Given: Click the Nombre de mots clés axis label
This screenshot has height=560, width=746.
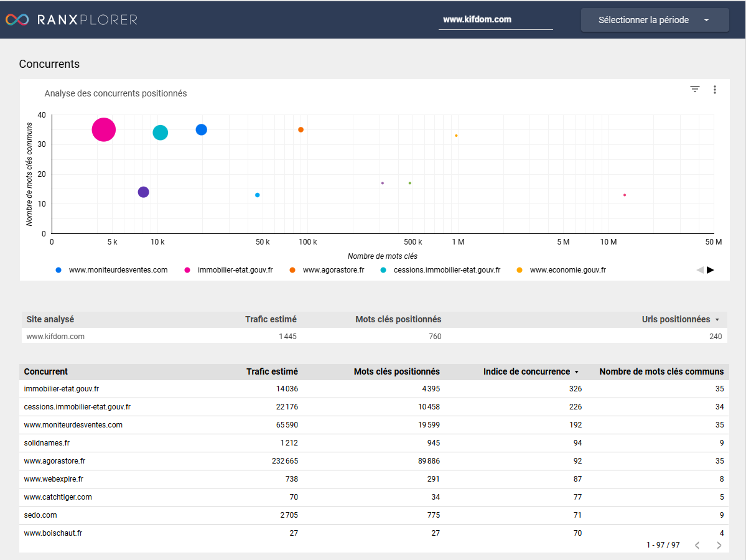Looking at the screenshot, I should [383, 256].
